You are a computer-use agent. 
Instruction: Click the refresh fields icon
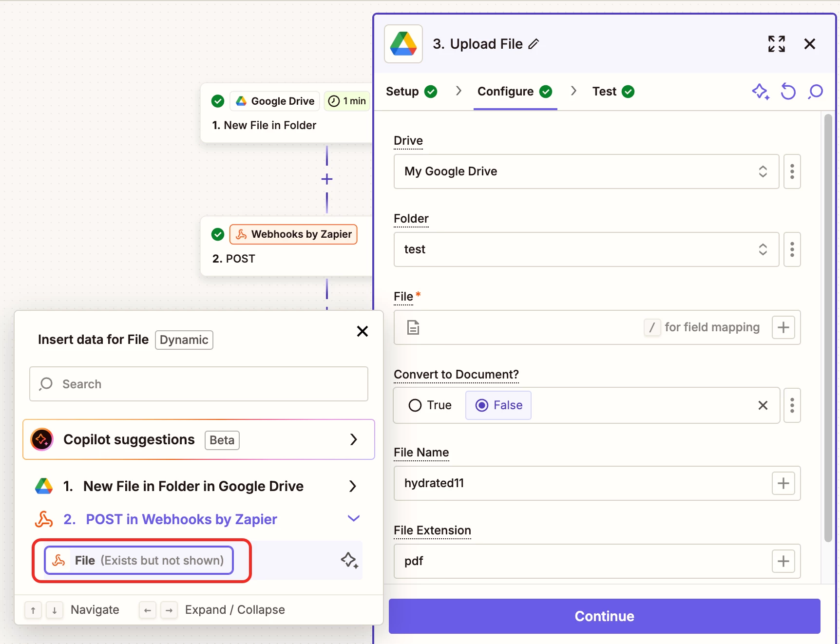[788, 92]
